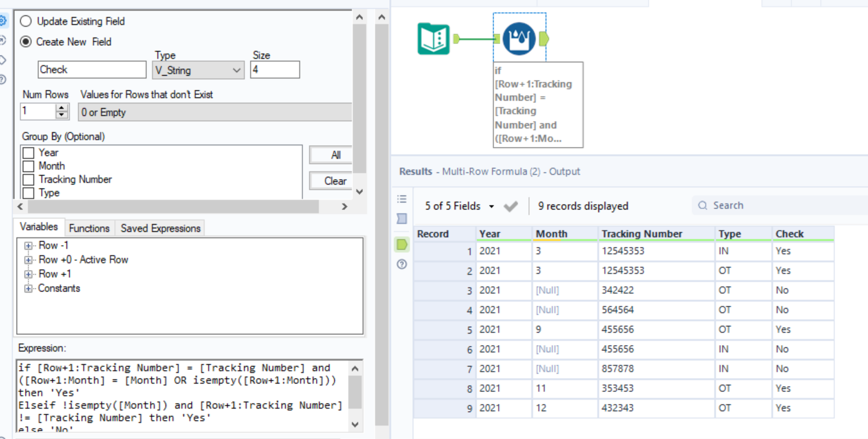
Task: Enable grouping by Year
Action: pos(28,153)
